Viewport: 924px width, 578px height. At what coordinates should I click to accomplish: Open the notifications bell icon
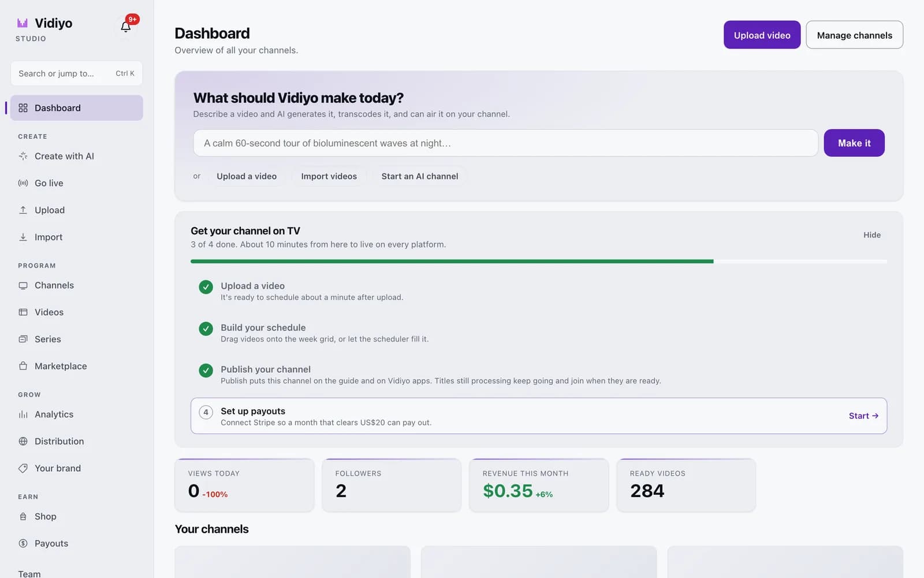(x=125, y=27)
